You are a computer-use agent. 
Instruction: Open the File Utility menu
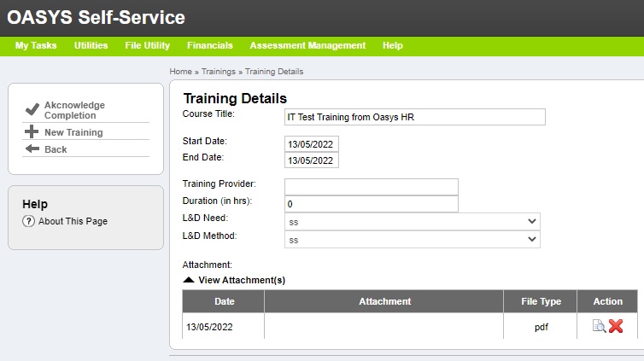point(148,45)
